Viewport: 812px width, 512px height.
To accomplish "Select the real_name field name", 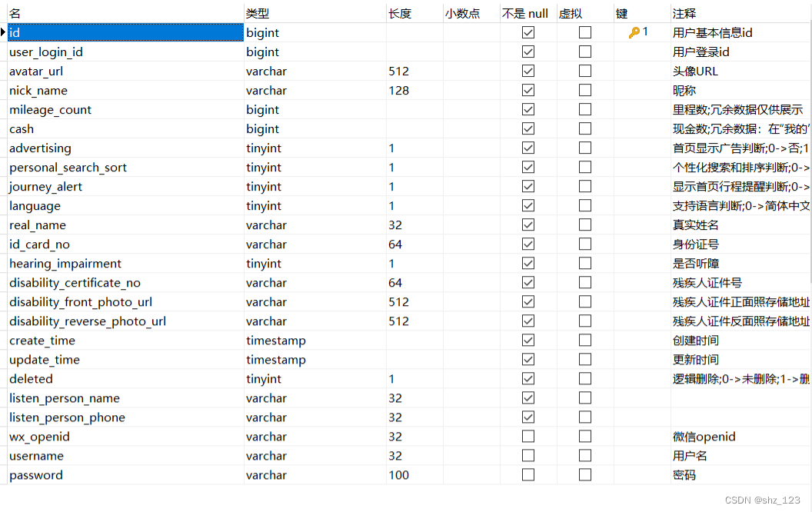I will pyautogui.click(x=38, y=224).
